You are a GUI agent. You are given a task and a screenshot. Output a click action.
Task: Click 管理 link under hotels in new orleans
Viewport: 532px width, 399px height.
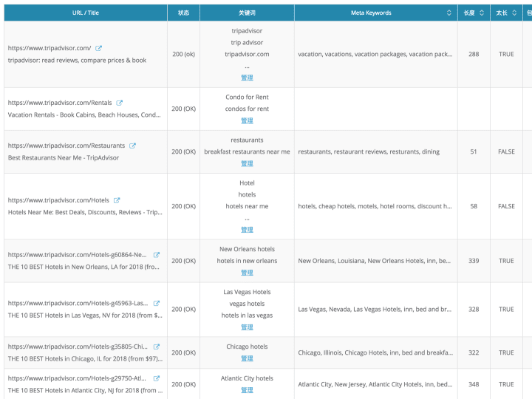[x=247, y=273]
